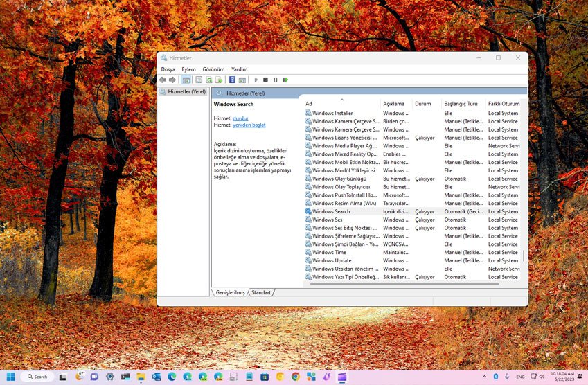Click the Properties toolbar icon
The image size is (588, 385).
(198, 80)
